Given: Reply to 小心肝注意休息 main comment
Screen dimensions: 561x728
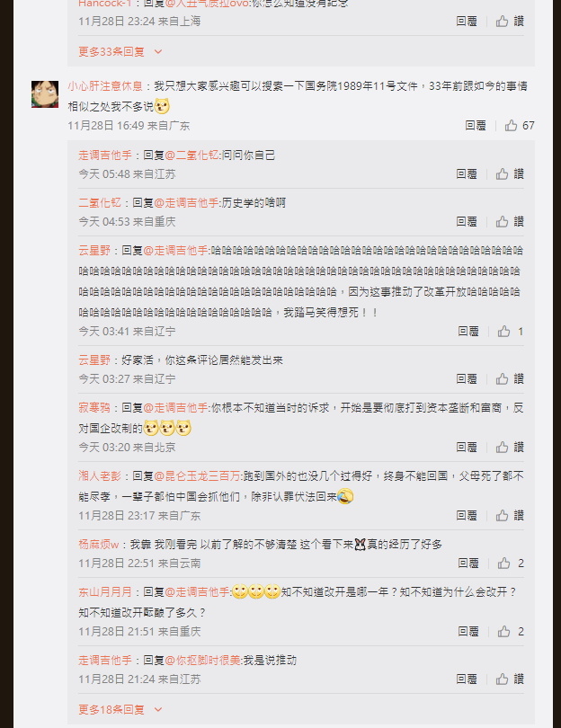Looking at the screenshot, I should [476, 125].
